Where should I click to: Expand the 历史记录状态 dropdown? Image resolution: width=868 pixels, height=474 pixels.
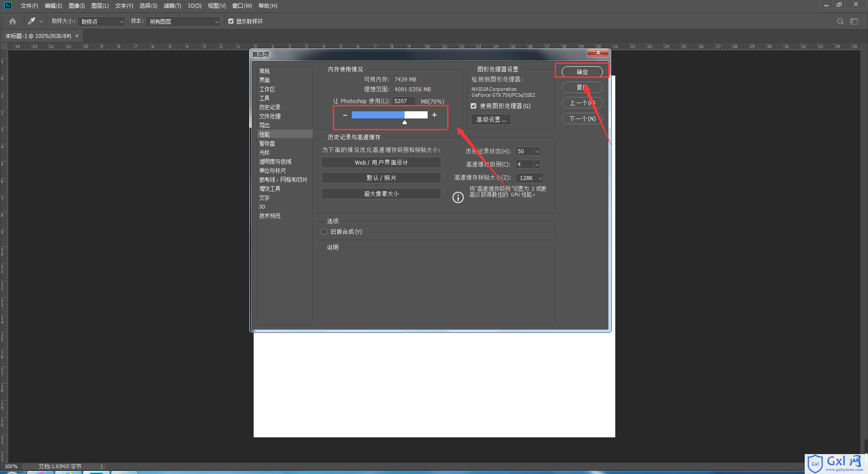[537, 152]
